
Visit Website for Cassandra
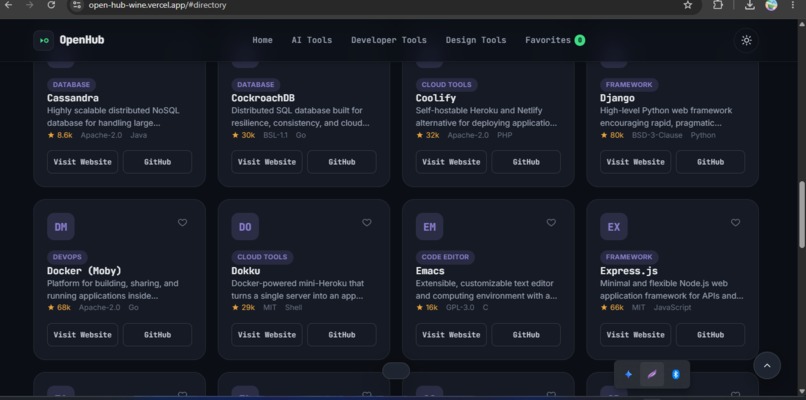[82, 162]
